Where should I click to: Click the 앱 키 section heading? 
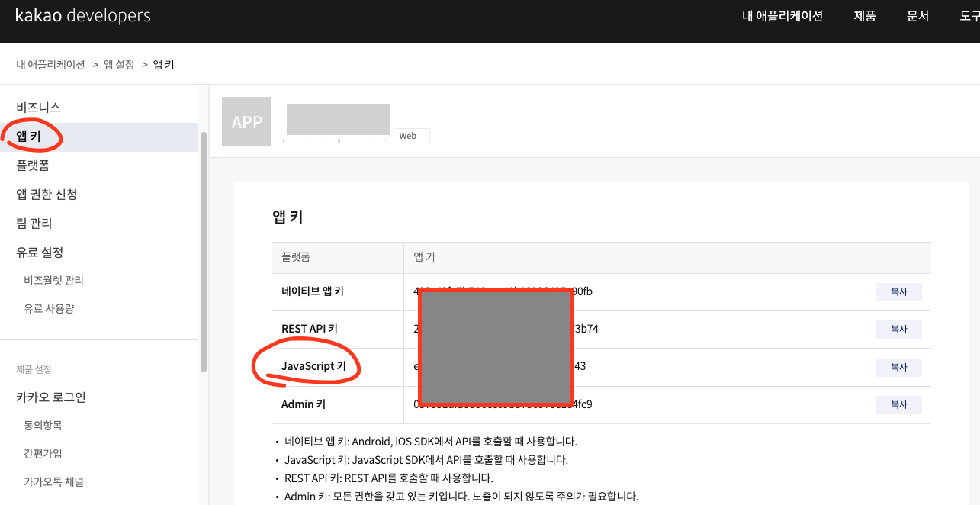288,217
